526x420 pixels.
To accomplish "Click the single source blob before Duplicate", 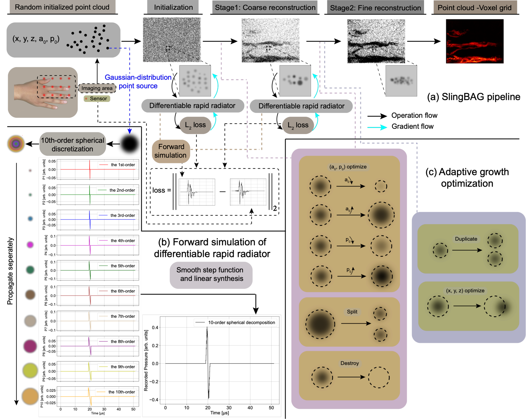I will click(x=440, y=250).
